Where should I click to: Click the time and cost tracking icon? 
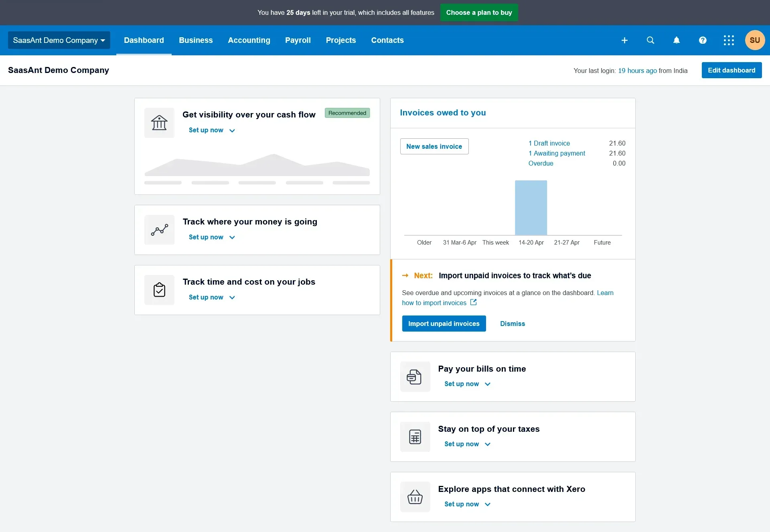[159, 289]
